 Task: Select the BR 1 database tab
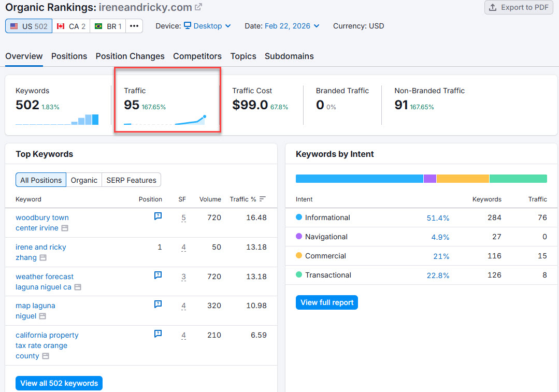pos(108,26)
